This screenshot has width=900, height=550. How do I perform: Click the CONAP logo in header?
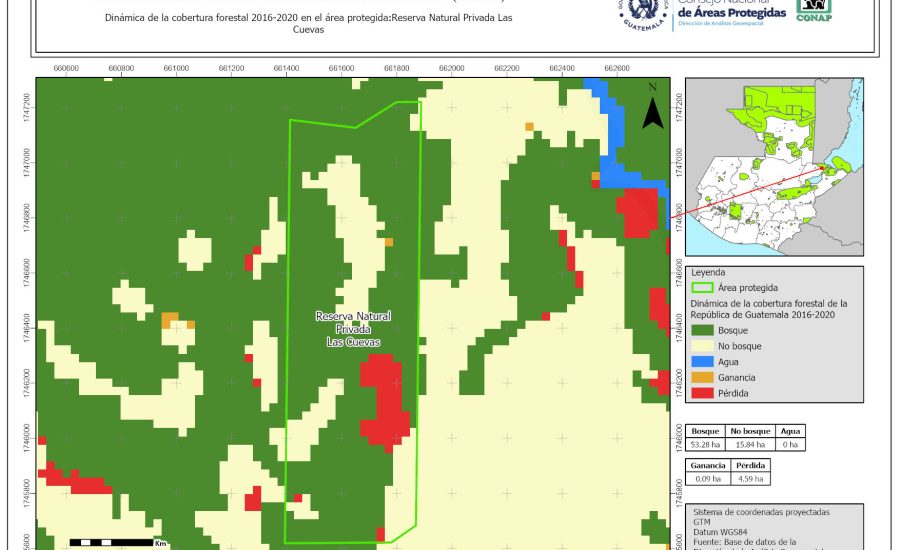click(813, 9)
